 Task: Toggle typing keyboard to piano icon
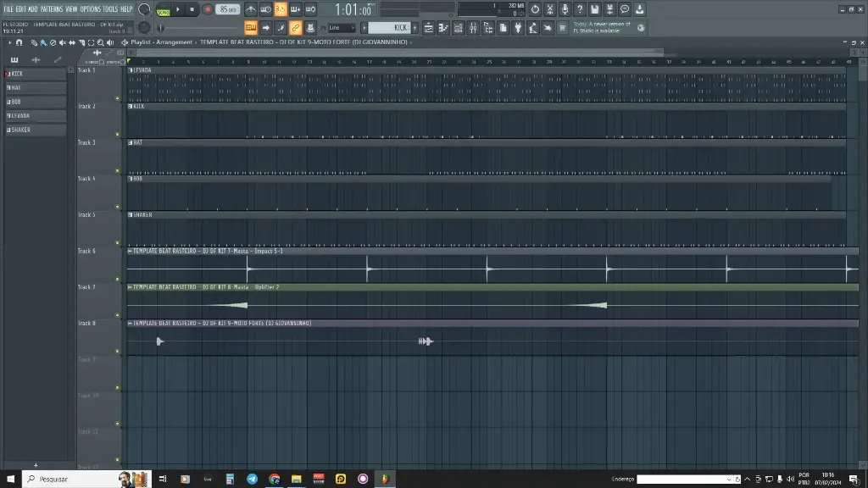(251, 28)
